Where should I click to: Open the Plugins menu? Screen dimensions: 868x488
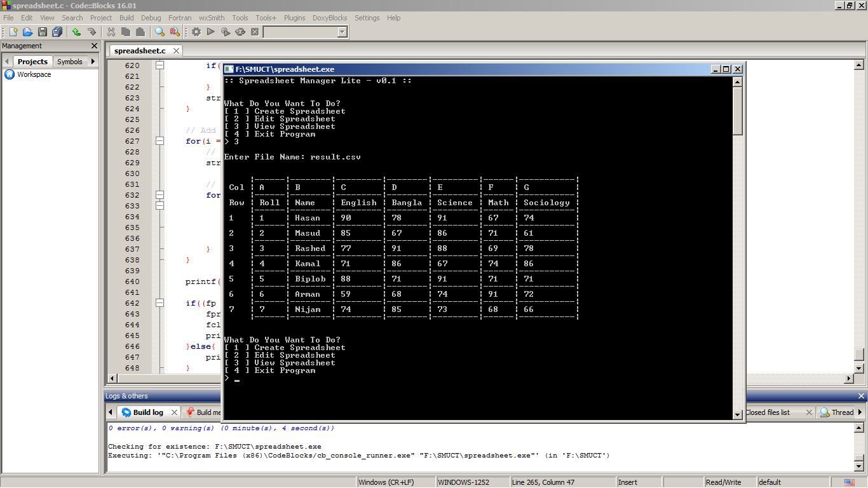pos(294,18)
